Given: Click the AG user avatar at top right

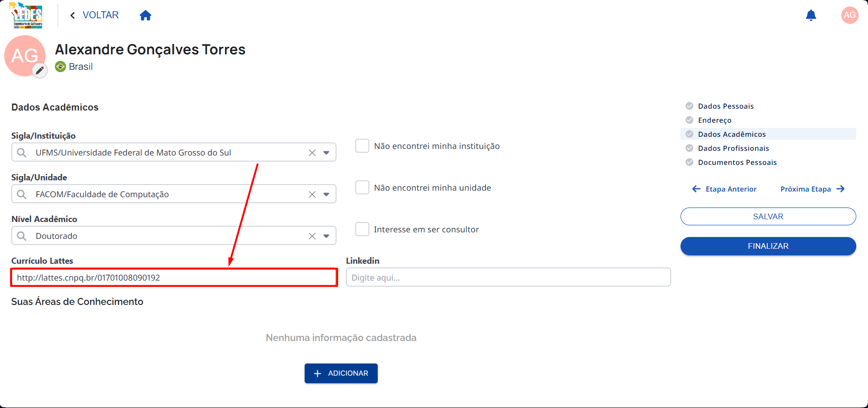Looking at the screenshot, I should click(x=850, y=15).
